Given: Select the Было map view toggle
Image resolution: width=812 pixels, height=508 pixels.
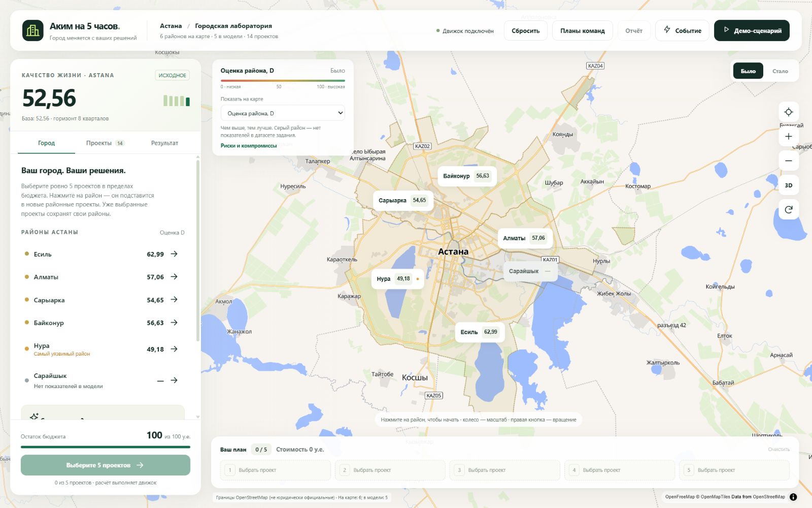Looking at the screenshot, I should [x=748, y=71].
